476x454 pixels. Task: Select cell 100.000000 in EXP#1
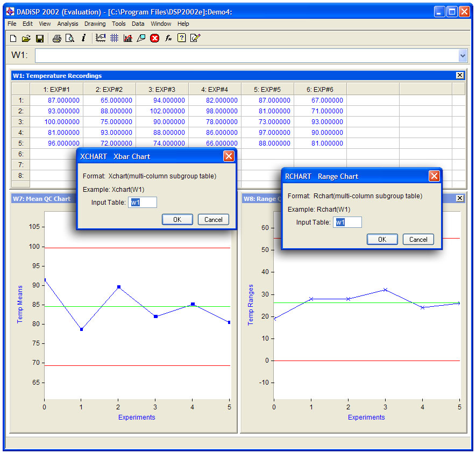pyautogui.click(x=56, y=122)
